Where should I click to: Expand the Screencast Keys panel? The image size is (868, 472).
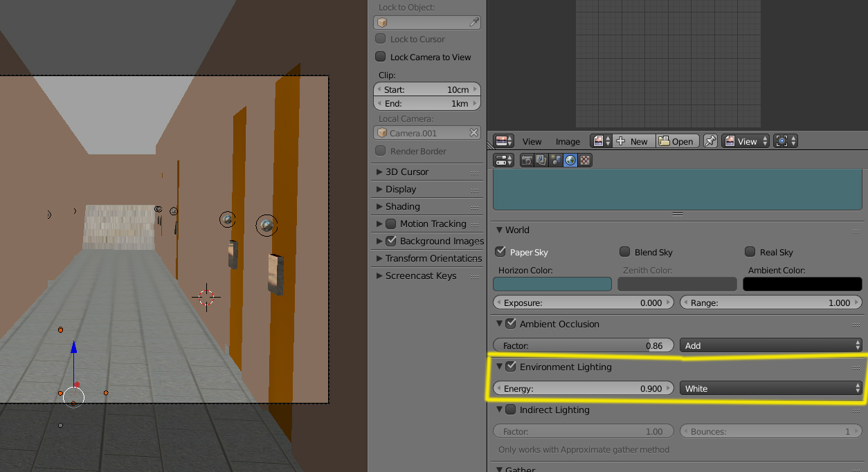(x=379, y=275)
